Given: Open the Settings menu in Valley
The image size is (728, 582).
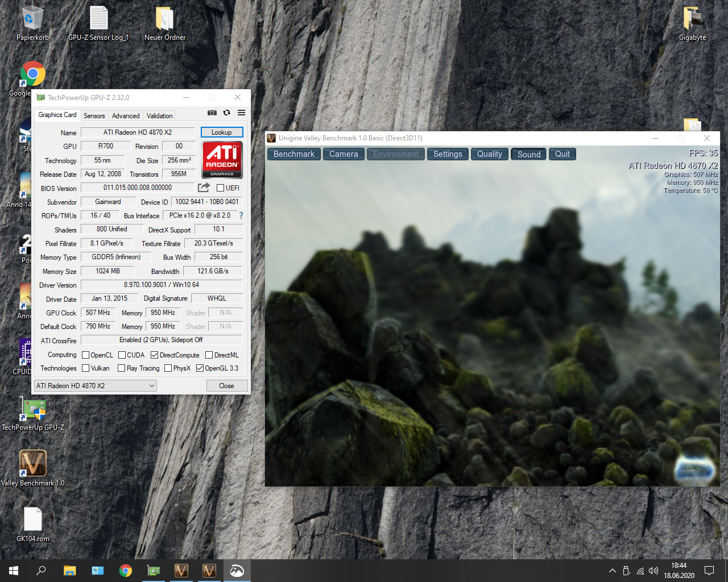Looking at the screenshot, I should click(448, 154).
